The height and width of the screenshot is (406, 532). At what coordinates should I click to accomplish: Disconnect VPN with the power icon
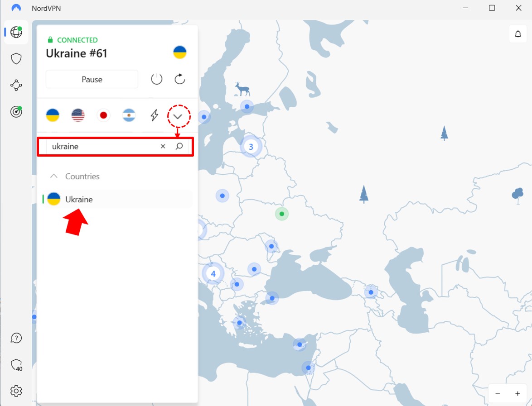[156, 79]
